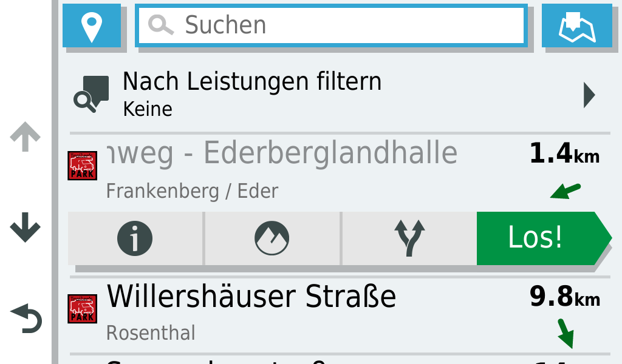The image size is (622, 364).
Task: Tap the 9.8 km distance arrow
Action: pyautogui.click(x=566, y=333)
